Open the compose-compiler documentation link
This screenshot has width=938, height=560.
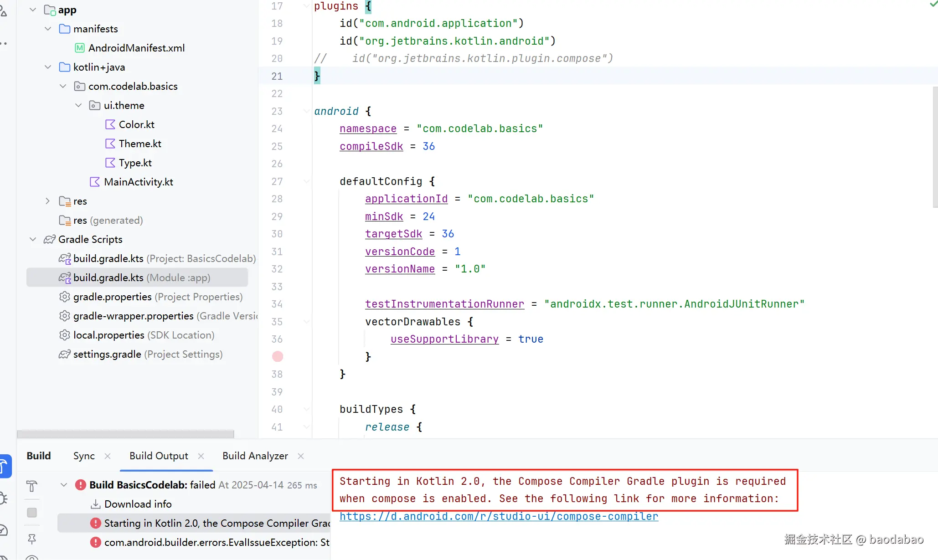click(x=499, y=516)
